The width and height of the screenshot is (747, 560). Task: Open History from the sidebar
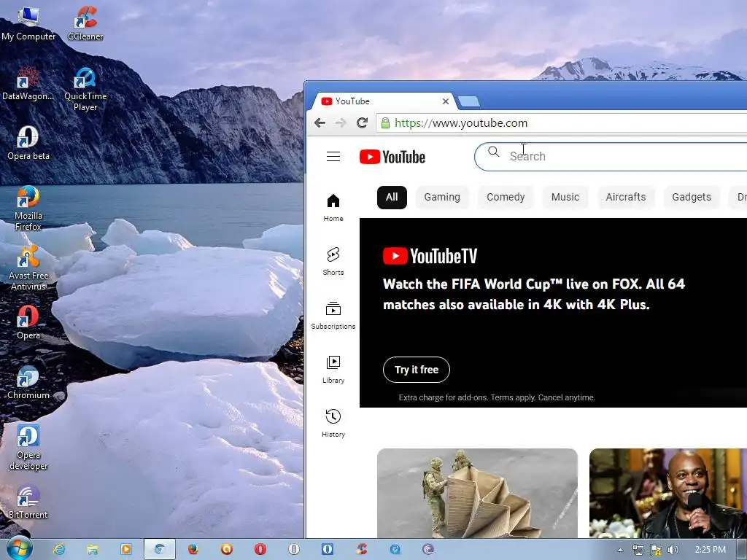[x=333, y=424]
